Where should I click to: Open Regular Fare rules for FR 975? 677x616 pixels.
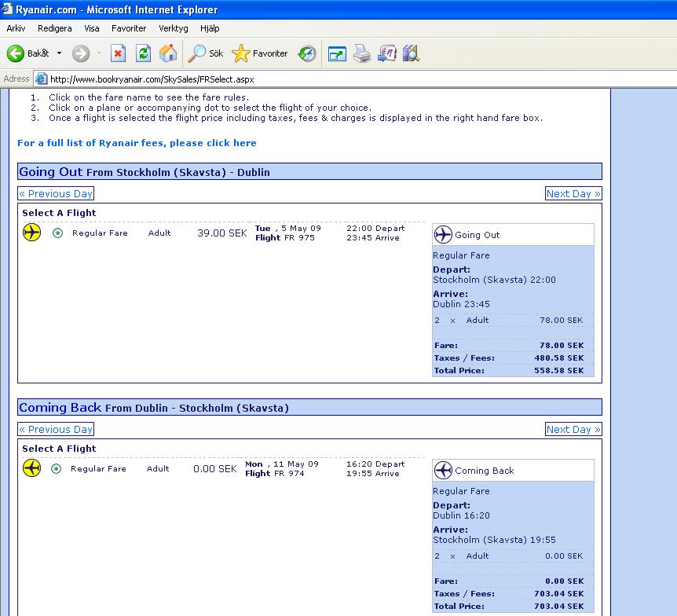pos(101,233)
